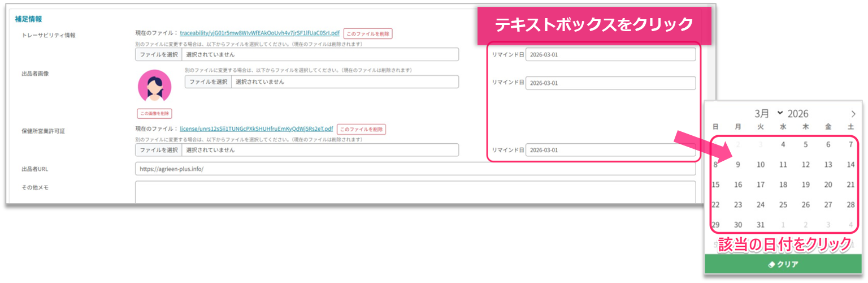868x283 pixels.
Task: Click the 出品者URL text field
Action: click(x=415, y=169)
